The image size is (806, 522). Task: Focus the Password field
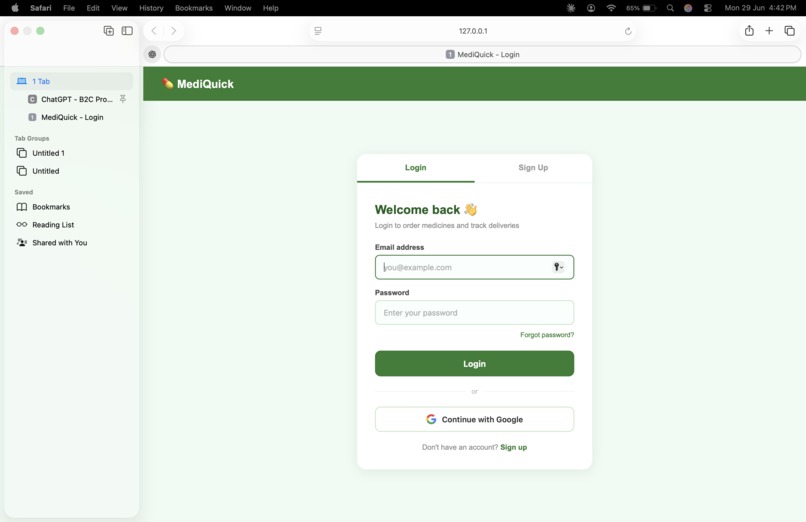pyautogui.click(x=474, y=312)
